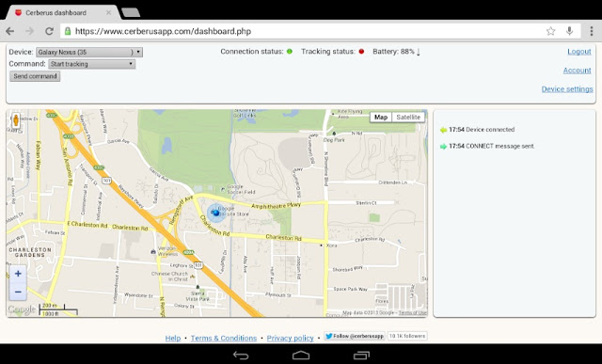The width and height of the screenshot is (602, 364).
Task: Click the URL address bar
Action: pos(302,31)
